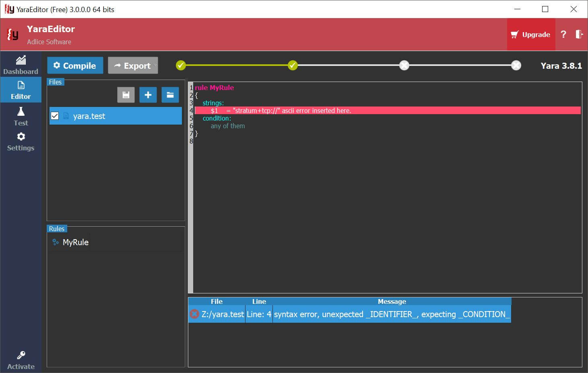The width and height of the screenshot is (588, 373).
Task: Click the YaraEditor logo in the header
Action: tap(13, 35)
